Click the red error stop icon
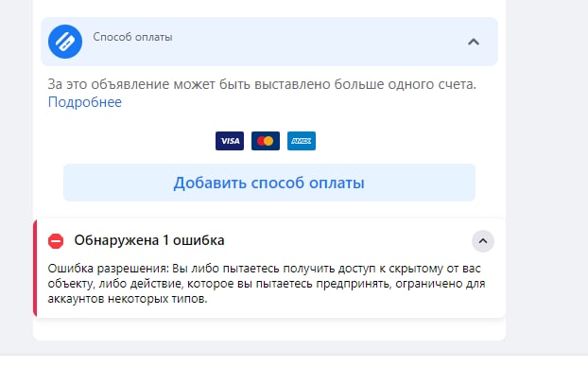This screenshot has height=367, width=588. point(56,241)
